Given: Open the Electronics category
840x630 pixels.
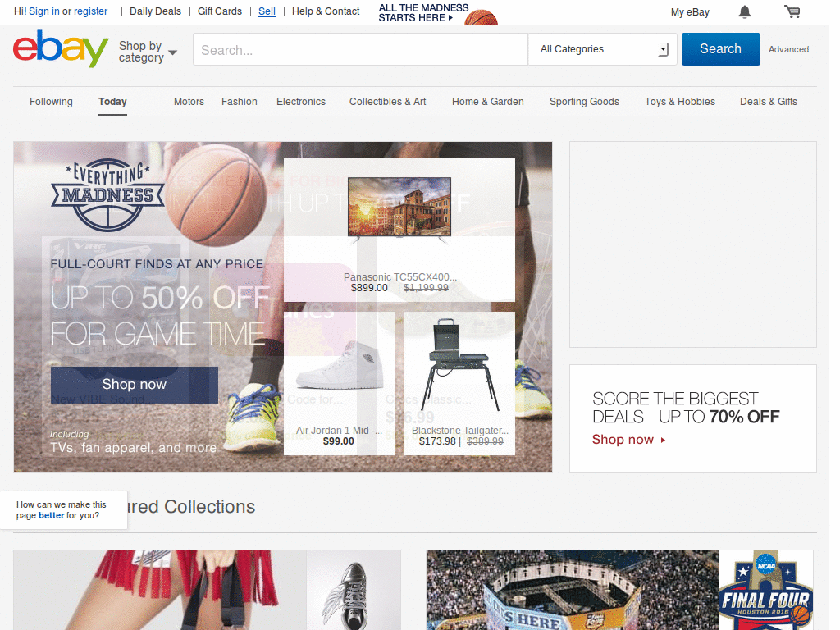Looking at the screenshot, I should click(301, 101).
